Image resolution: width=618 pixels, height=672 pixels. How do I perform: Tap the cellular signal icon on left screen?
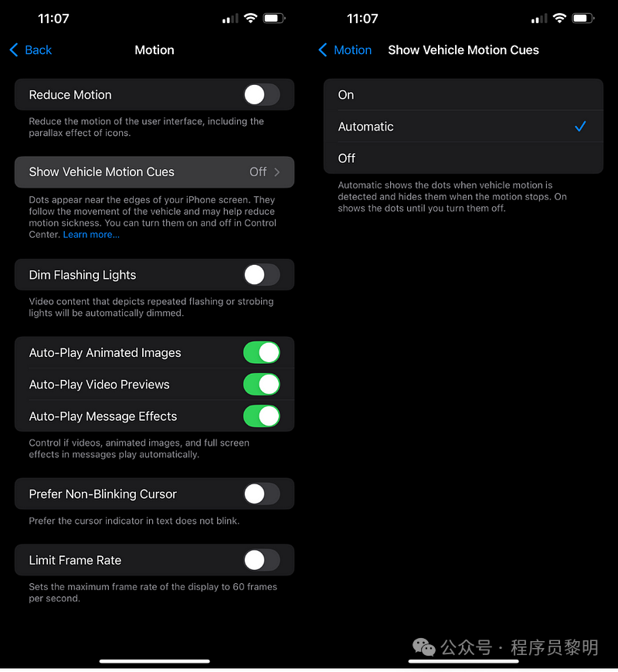[x=230, y=19]
